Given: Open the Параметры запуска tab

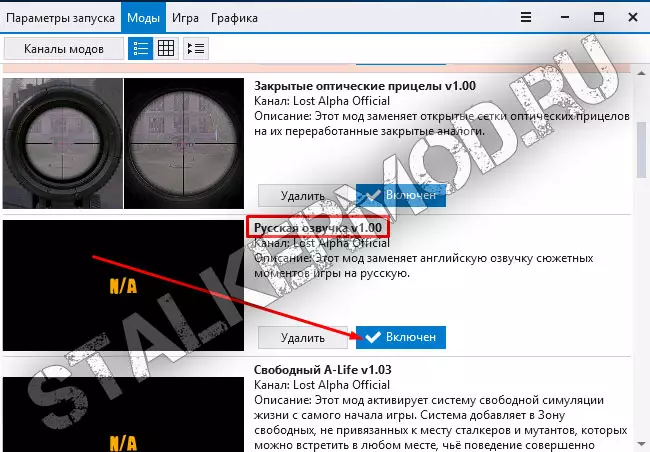Looking at the screenshot, I should click(x=61, y=18).
